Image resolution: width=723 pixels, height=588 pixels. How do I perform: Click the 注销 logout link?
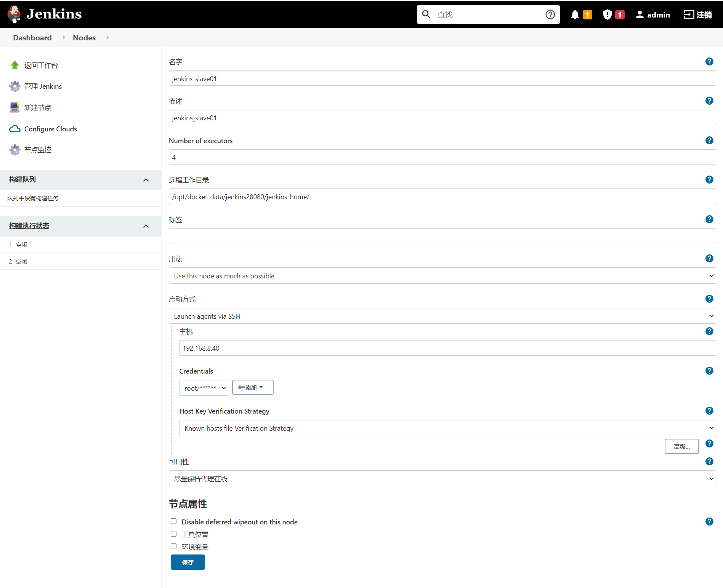(704, 15)
